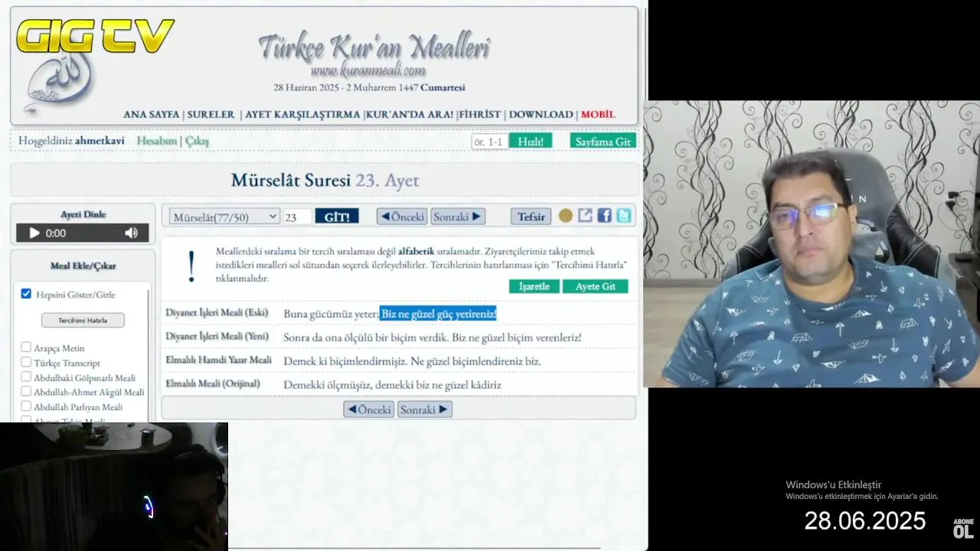Click the Sayfama Git button
This screenshot has height=551, width=980.
pyautogui.click(x=603, y=142)
